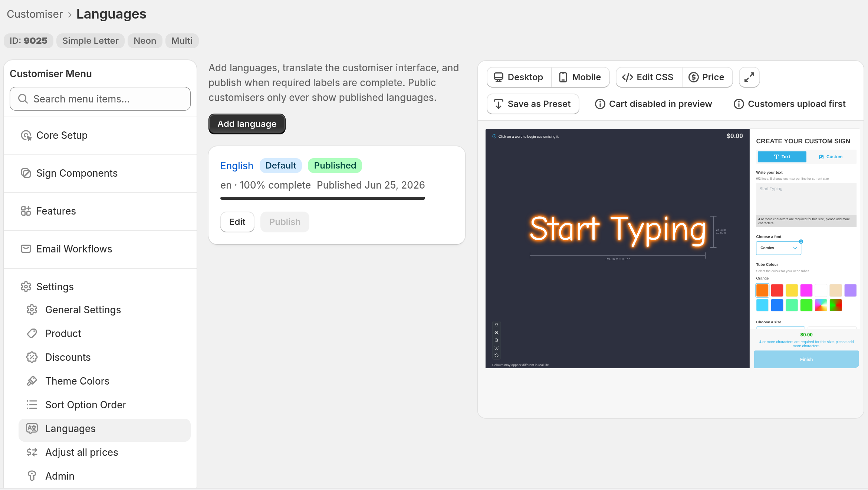This screenshot has height=490, width=868.
Task: Pick the yellow tube colour swatch
Action: click(792, 290)
